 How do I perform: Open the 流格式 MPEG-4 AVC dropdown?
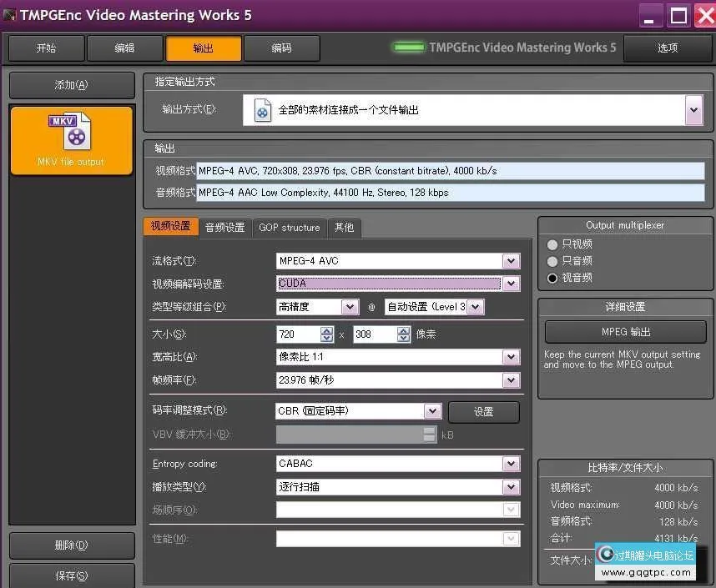511,260
